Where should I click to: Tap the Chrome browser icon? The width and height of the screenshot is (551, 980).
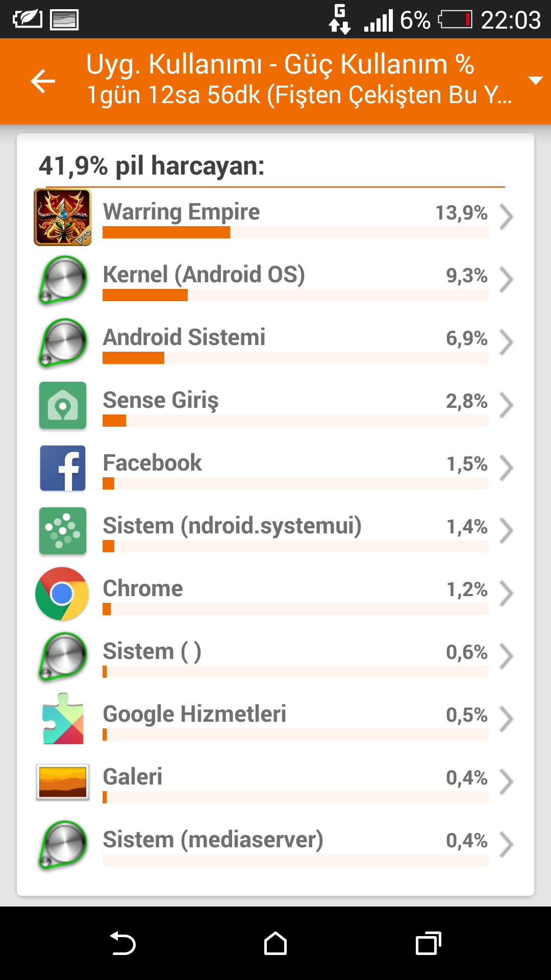62,594
